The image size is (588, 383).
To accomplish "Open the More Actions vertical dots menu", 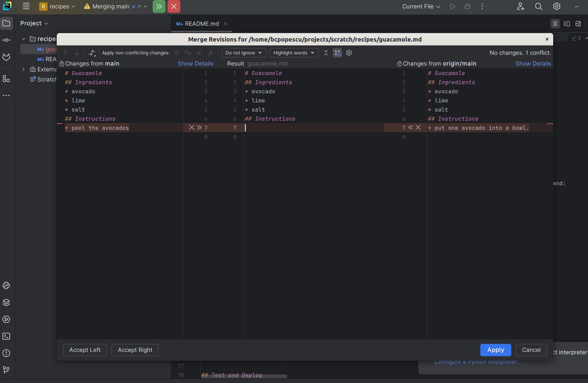I will 482,6.
